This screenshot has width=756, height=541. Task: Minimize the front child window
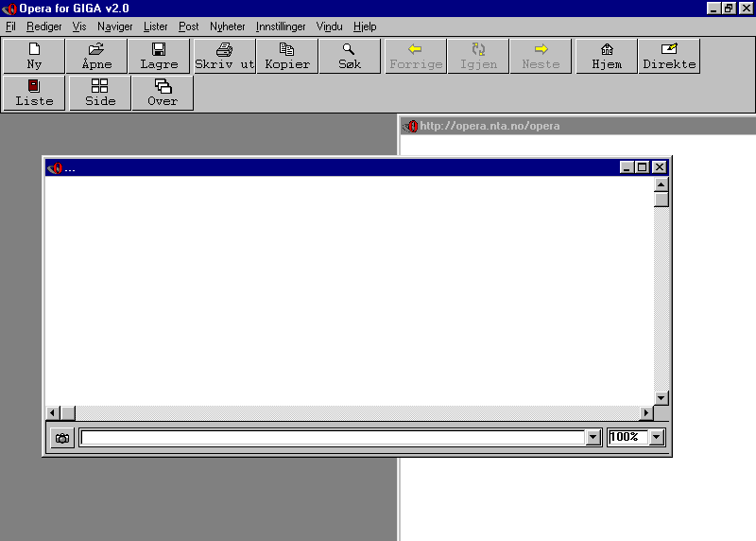(627, 167)
